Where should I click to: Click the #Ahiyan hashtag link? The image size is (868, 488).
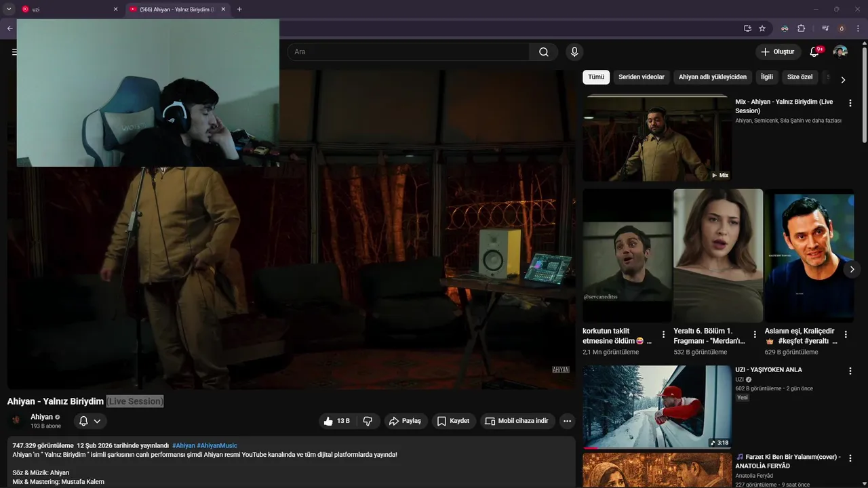183,445
